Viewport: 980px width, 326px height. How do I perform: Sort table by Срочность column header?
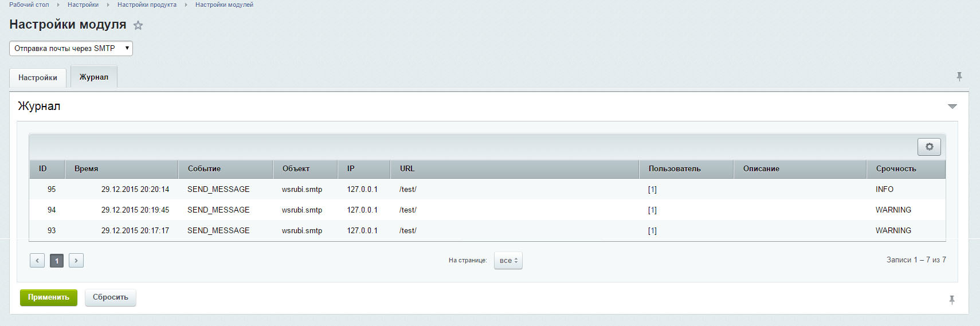[x=896, y=169]
